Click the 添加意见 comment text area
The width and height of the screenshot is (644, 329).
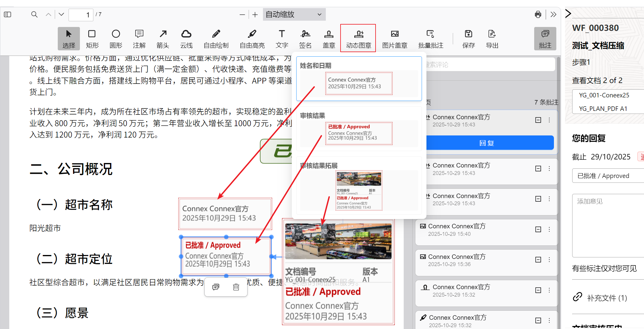[607, 225]
